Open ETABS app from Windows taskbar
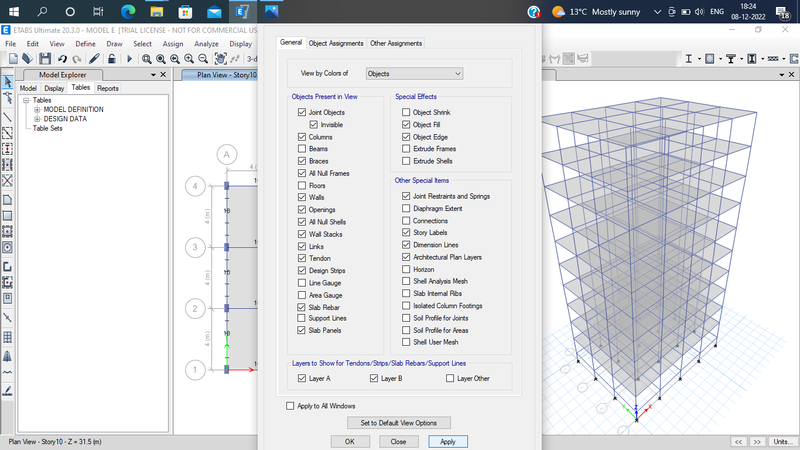800x450 pixels. (x=242, y=11)
